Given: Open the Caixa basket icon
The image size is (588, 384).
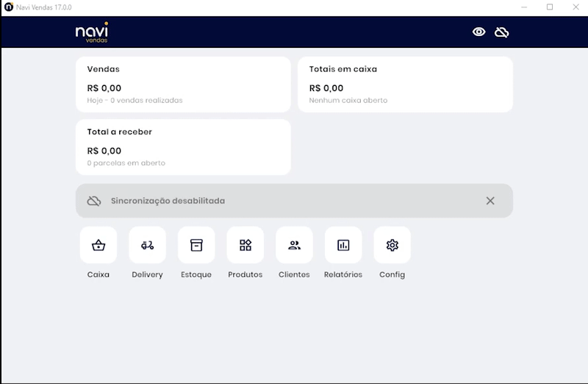Looking at the screenshot, I should [98, 245].
